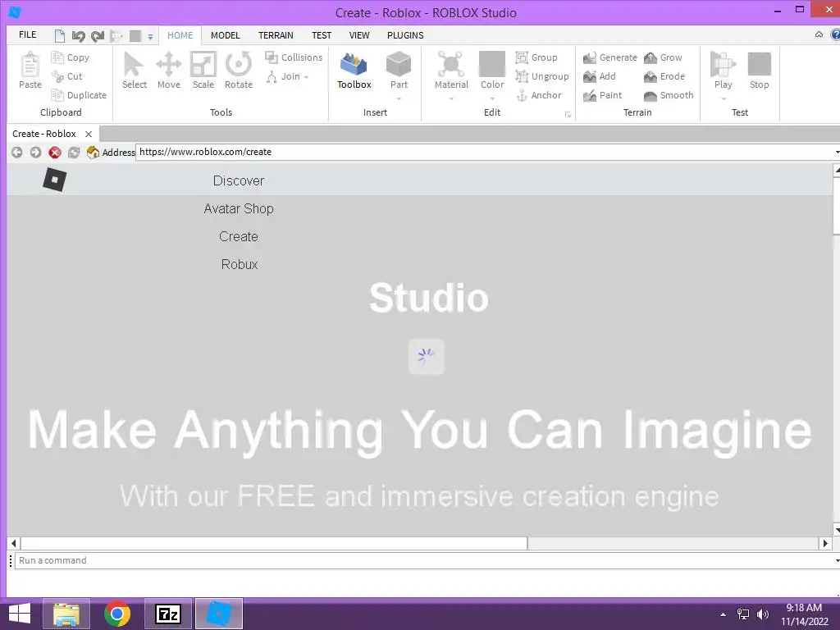
Task: Switch to the PLUGINS ribbon tab
Action: (x=405, y=34)
